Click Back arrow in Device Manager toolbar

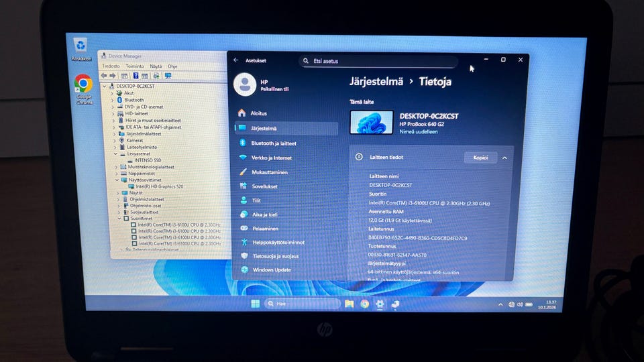click(104, 76)
